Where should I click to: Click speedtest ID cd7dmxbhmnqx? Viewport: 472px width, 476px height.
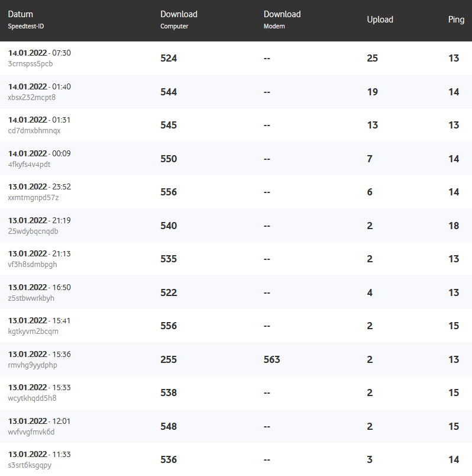(x=34, y=130)
